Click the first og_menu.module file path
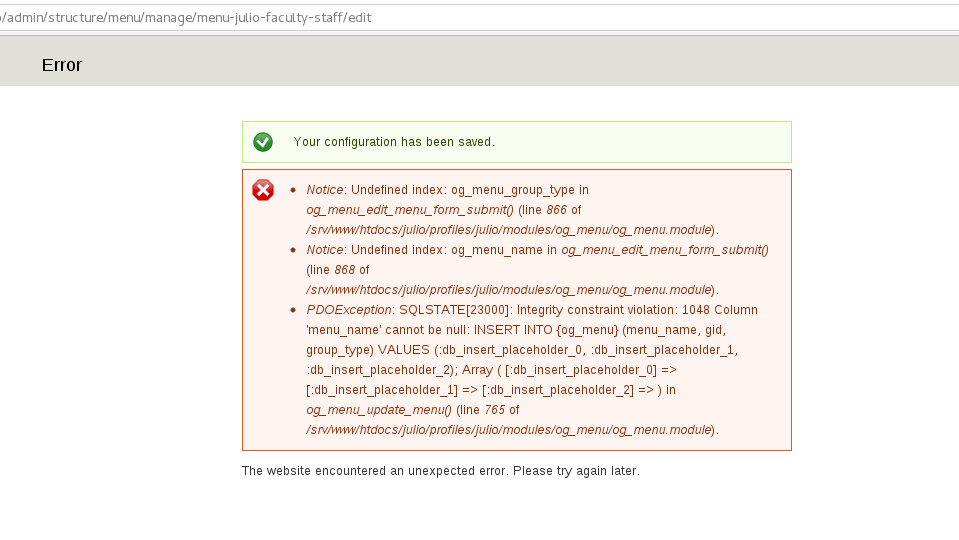The height and width of the screenshot is (540, 959). [x=509, y=230]
